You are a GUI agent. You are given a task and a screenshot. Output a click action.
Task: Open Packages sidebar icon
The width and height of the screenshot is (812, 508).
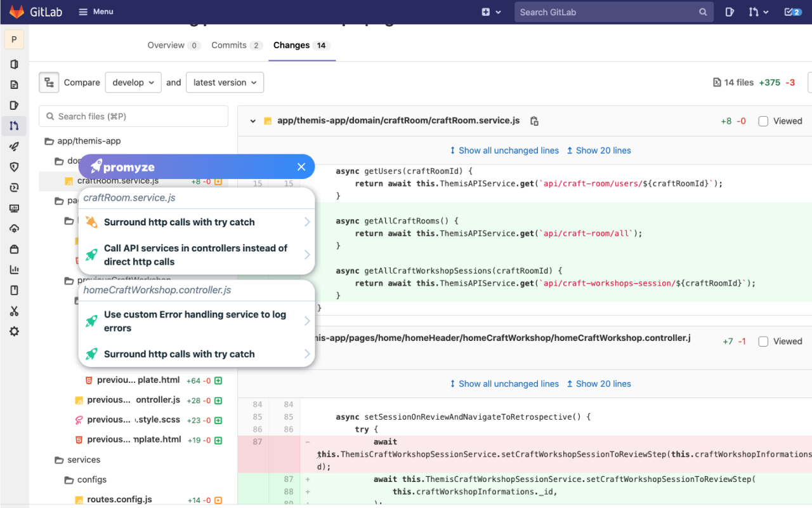coord(14,249)
